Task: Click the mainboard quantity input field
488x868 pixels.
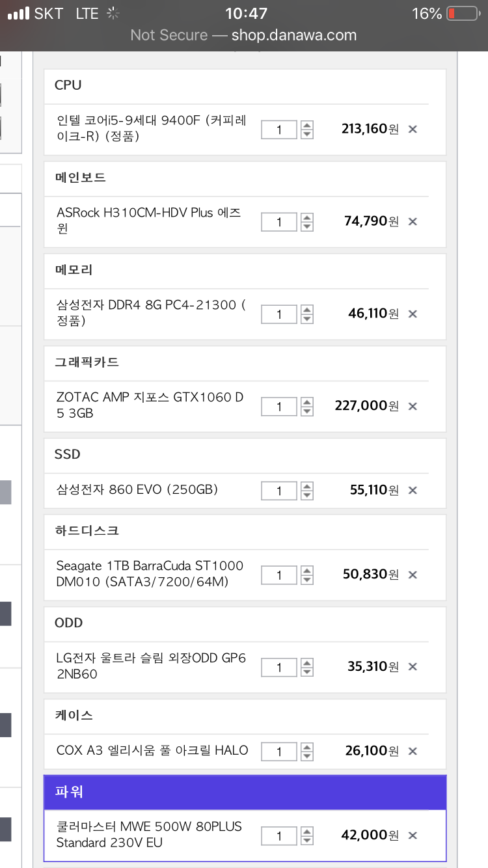Action: [x=279, y=222]
